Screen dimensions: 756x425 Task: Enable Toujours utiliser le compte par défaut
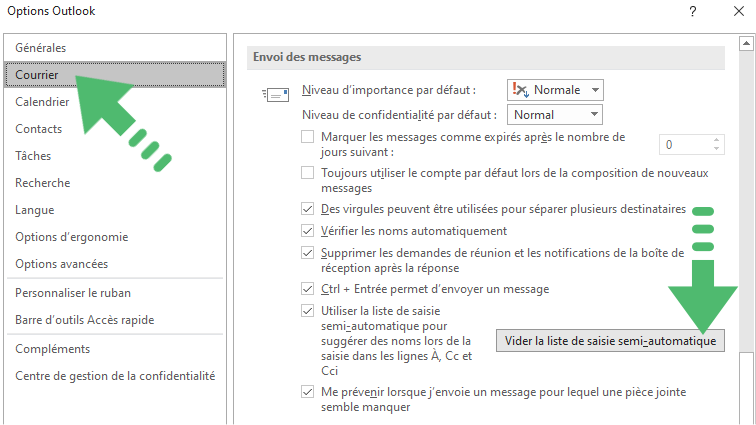pyautogui.click(x=308, y=173)
